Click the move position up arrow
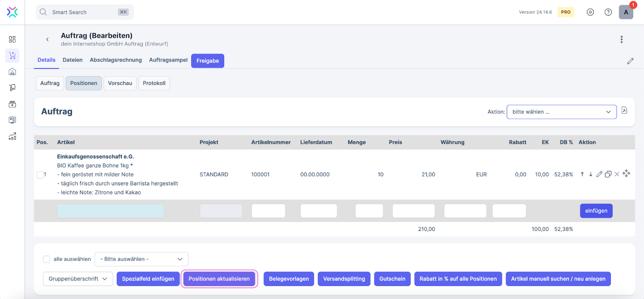The height and width of the screenshot is (299, 644). (582, 174)
